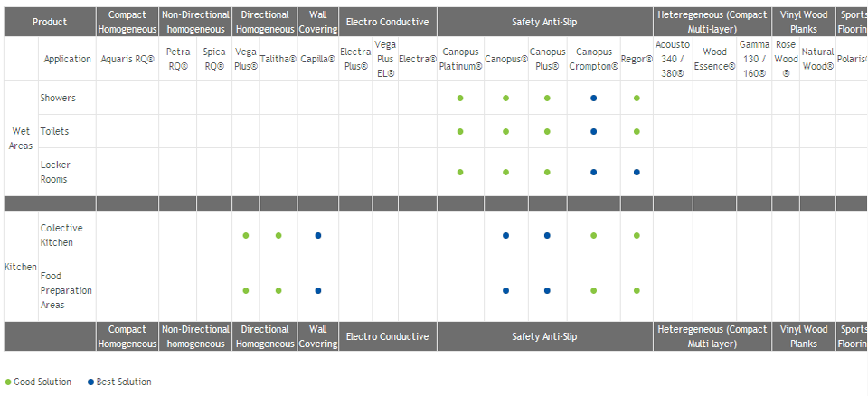Click the Food Preparation dot under Talitha
Image resolution: width=868 pixels, height=396 pixels.
click(x=278, y=291)
